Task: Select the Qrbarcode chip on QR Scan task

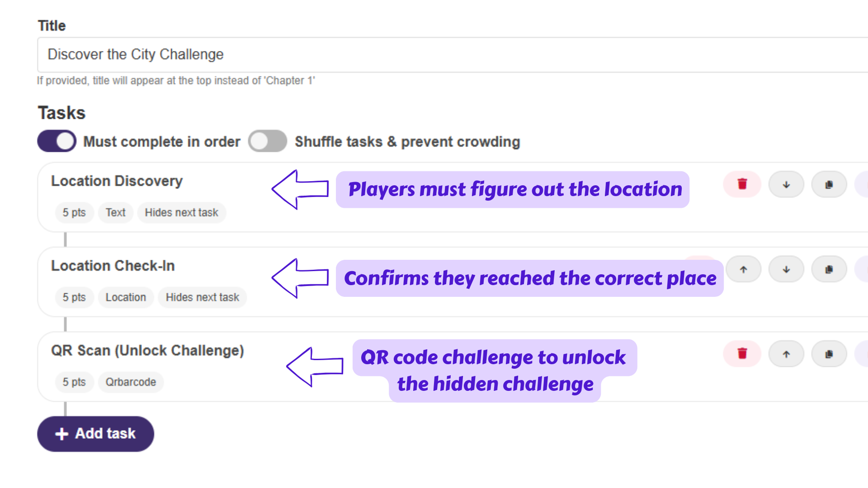Action: [131, 382]
